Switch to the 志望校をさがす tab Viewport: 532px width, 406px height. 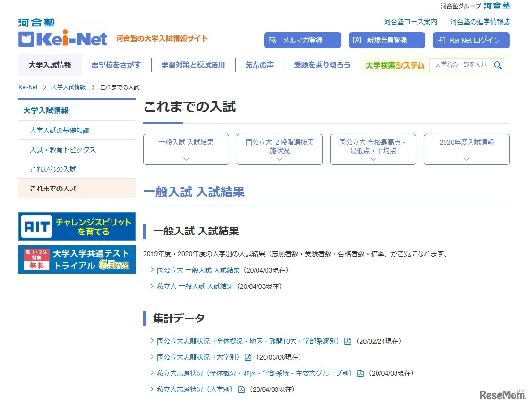(x=116, y=65)
